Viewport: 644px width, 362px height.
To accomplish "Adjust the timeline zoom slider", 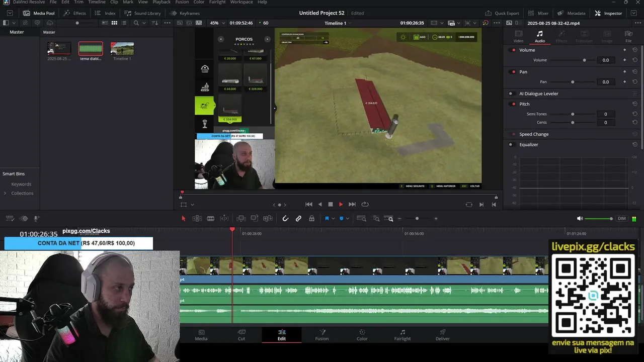I will 417,219.
